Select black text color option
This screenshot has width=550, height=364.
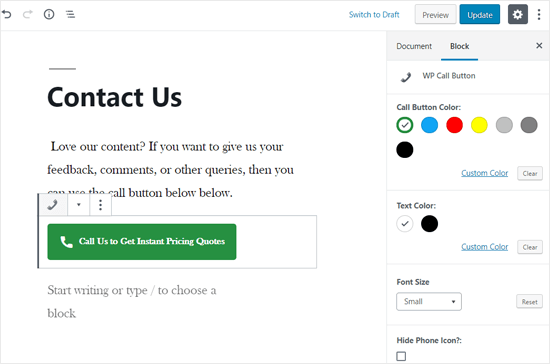click(429, 224)
